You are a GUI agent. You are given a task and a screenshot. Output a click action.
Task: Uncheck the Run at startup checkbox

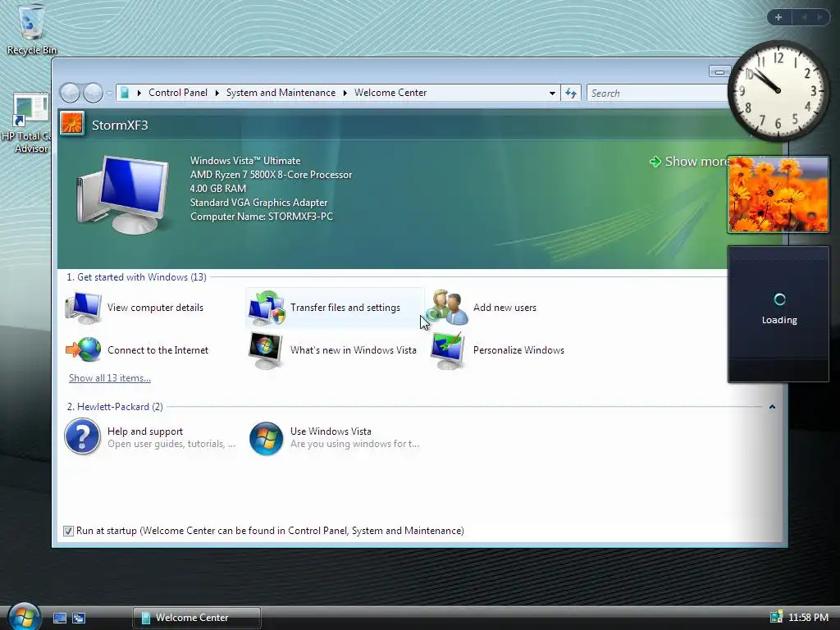68,531
